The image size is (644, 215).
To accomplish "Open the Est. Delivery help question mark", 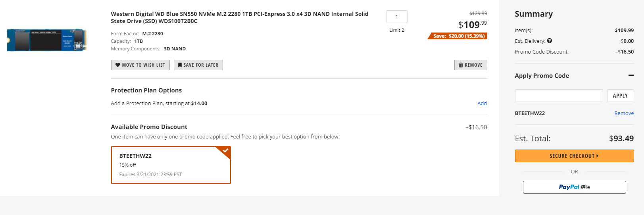I will click(x=550, y=40).
